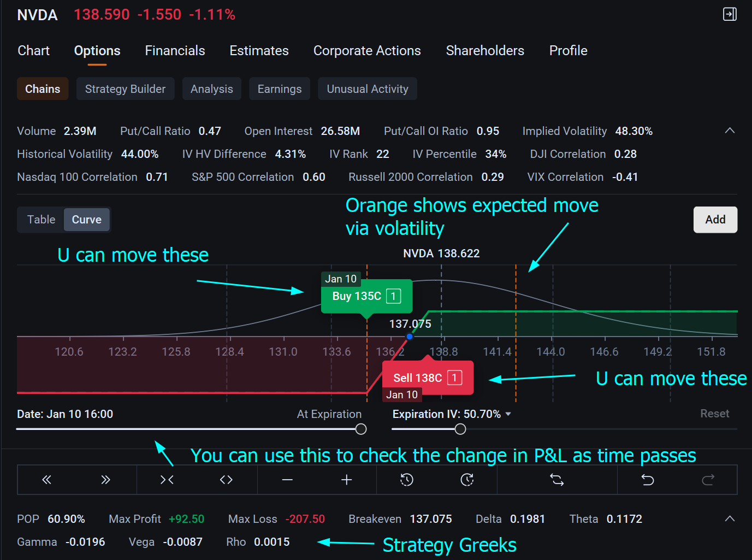
Task: Open the Chart tab
Action: pos(34,51)
